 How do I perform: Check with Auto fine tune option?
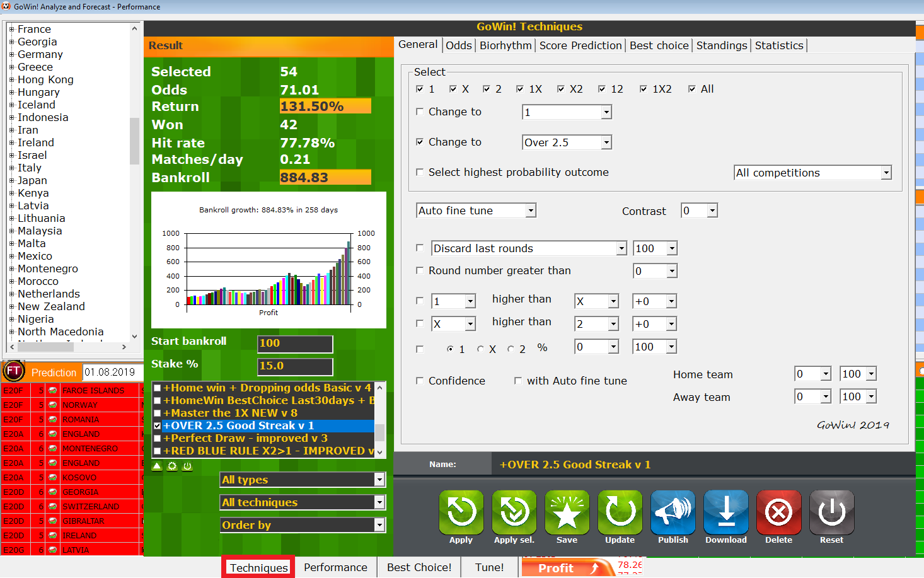[x=518, y=381]
